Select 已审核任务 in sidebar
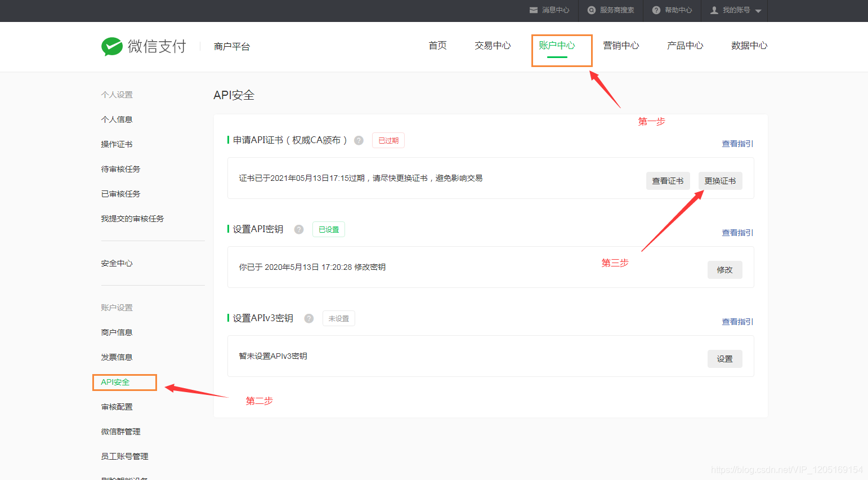The height and width of the screenshot is (480, 868). 120,194
